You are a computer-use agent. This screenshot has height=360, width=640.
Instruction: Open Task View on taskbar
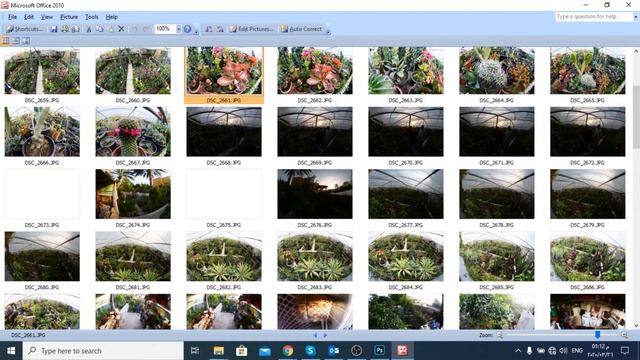coord(195,350)
